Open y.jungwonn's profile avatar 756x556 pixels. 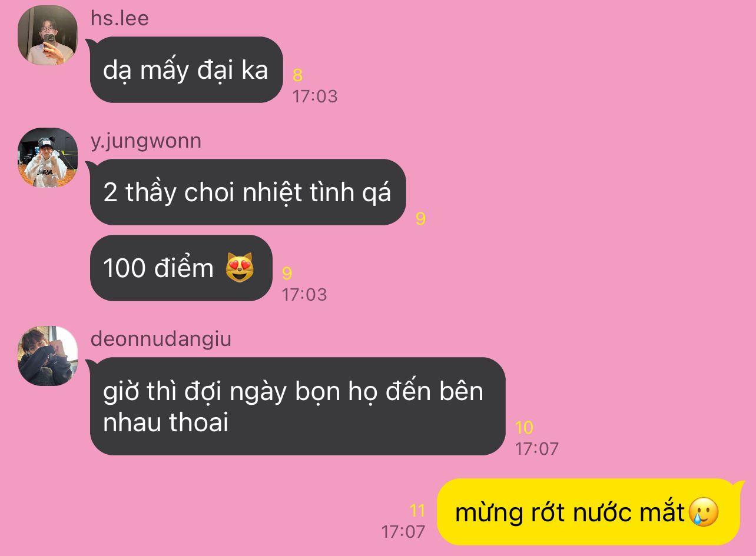[48, 158]
